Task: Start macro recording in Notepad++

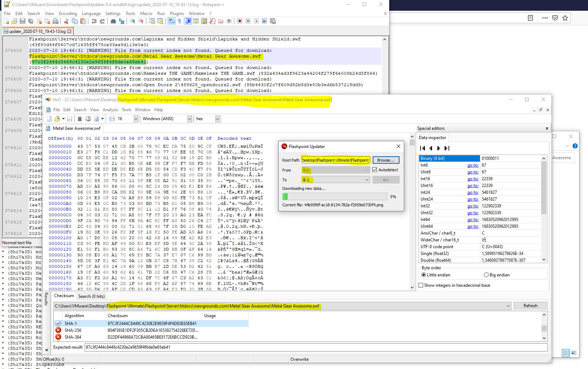Action: click(240, 21)
